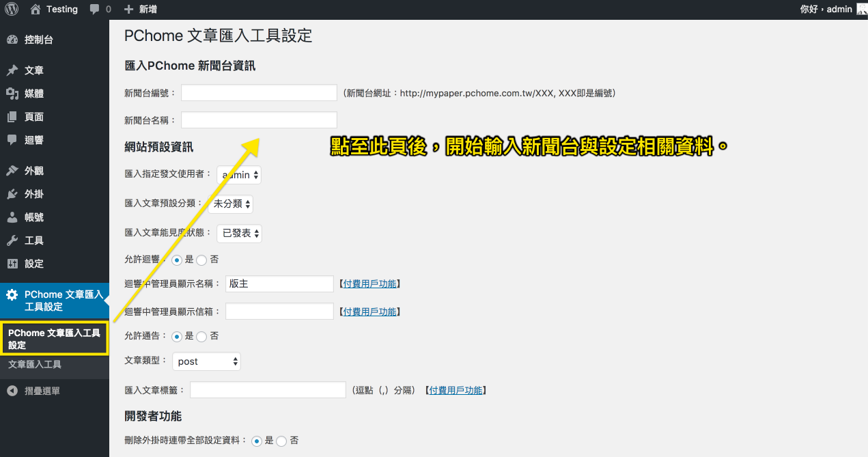Click the 新聞台編號 input field
The height and width of the screenshot is (457, 868).
point(259,92)
